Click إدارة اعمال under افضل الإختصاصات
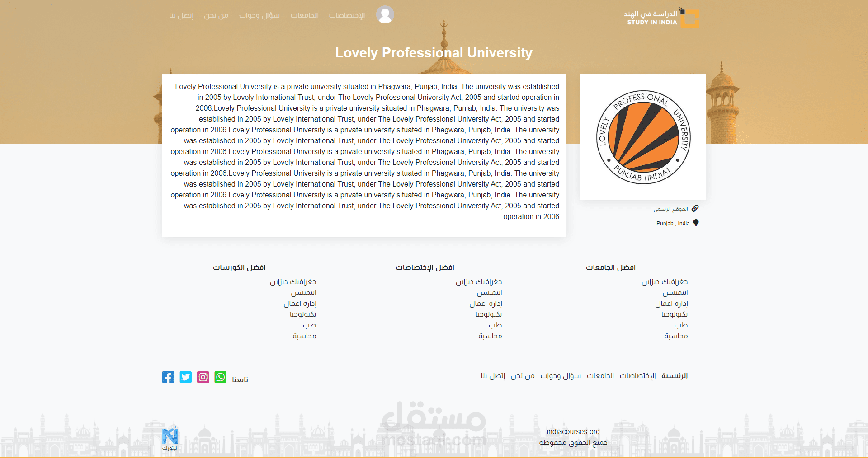868x458 pixels. click(x=486, y=304)
